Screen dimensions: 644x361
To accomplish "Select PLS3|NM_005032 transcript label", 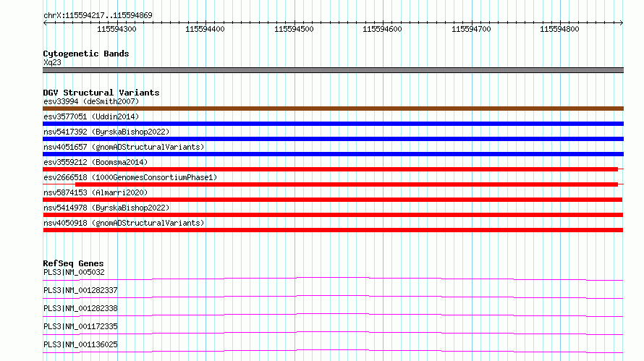I will click(74, 272).
